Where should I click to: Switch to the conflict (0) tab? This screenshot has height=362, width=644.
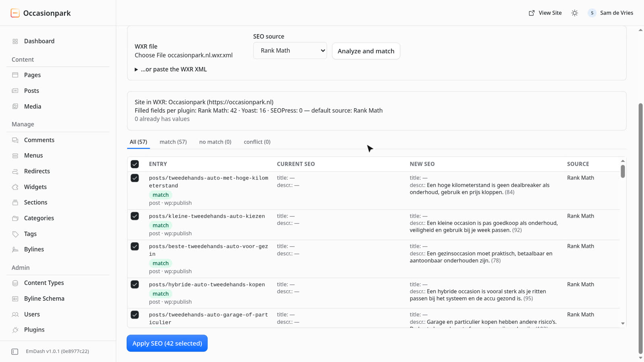(257, 142)
